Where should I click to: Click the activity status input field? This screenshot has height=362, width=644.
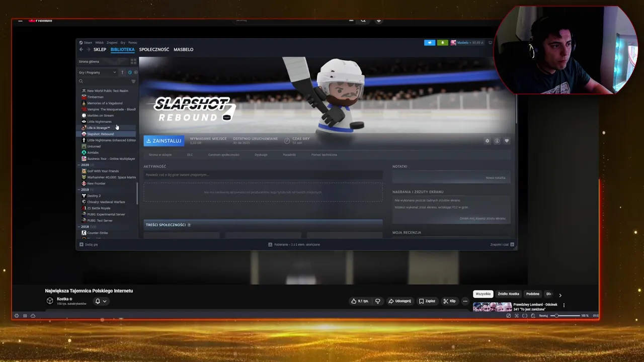[x=263, y=175]
